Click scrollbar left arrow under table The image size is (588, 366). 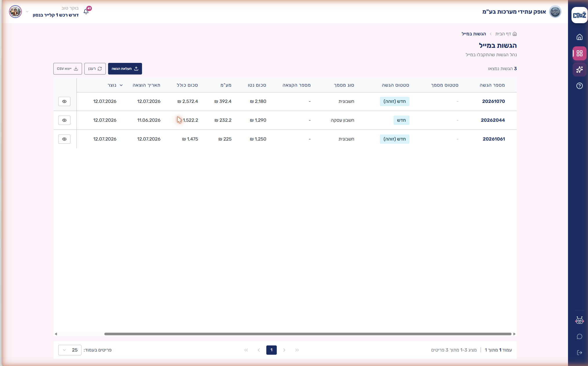click(x=56, y=334)
